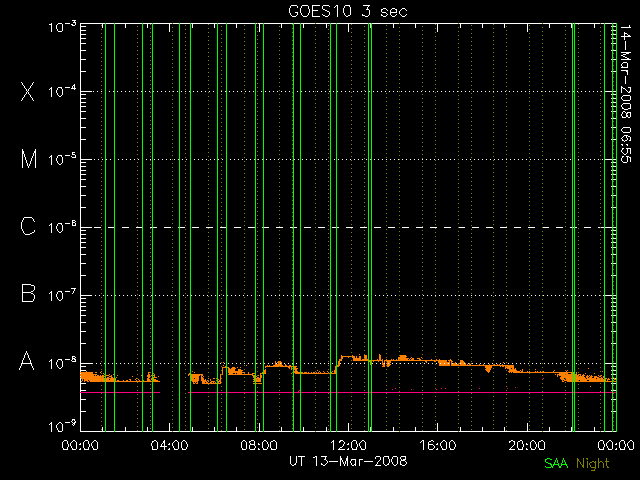Image resolution: width=640 pixels, height=480 pixels.
Task: Click the green SAA legend label
Action: tap(556, 463)
